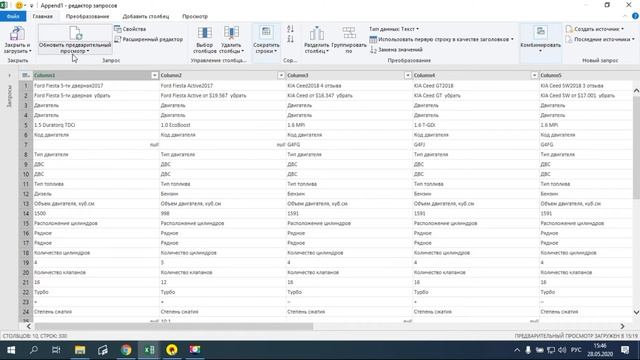
Task: Open the Windows notification center icon
Action: [625, 350]
